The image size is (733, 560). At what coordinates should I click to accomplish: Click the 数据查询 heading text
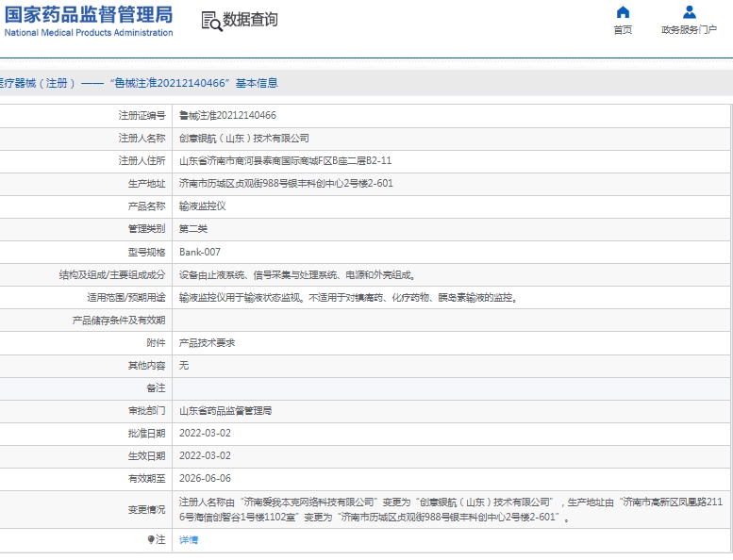tap(250, 20)
